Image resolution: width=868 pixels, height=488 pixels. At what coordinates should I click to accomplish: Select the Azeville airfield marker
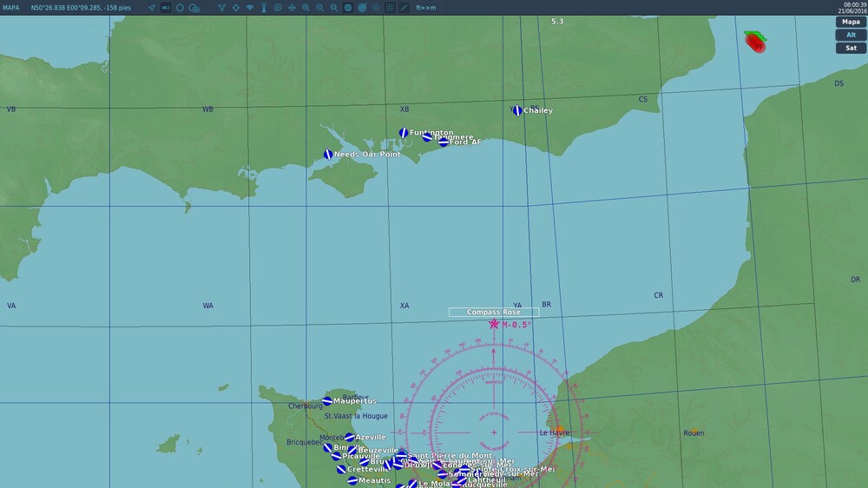[x=349, y=437]
